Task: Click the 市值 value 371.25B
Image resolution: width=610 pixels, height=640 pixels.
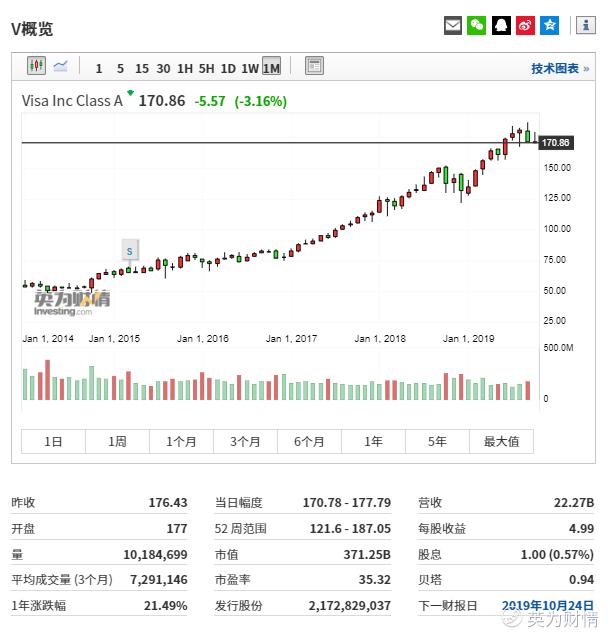Action: (367, 555)
